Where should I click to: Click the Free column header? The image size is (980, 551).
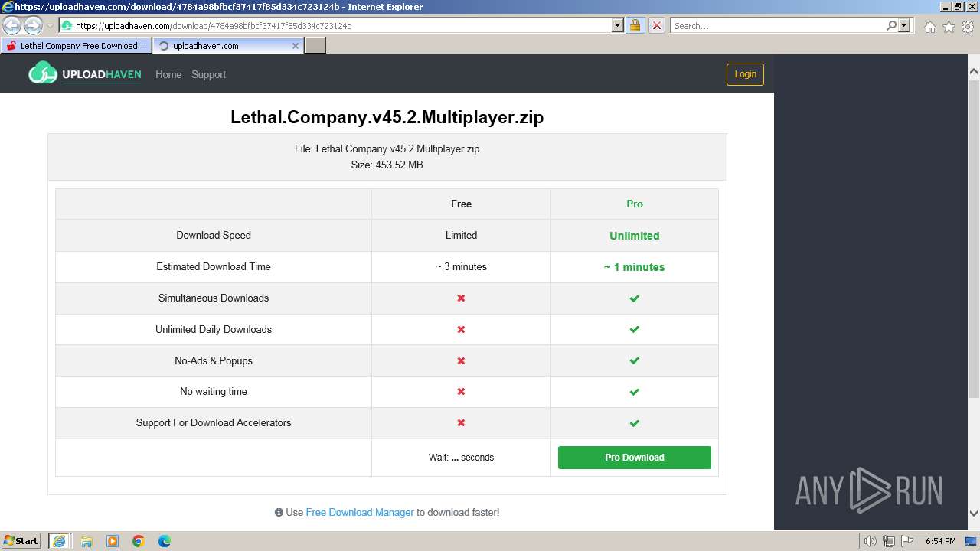coord(461,204)
